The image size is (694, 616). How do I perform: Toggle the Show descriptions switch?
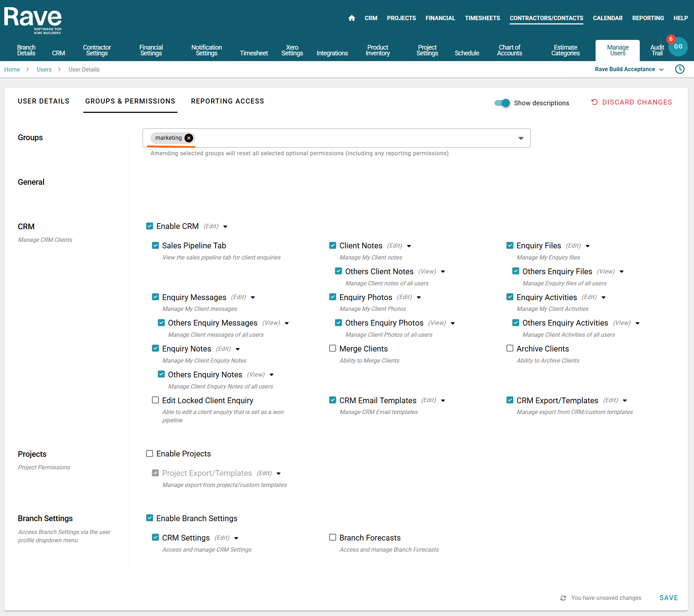point(502,103)
